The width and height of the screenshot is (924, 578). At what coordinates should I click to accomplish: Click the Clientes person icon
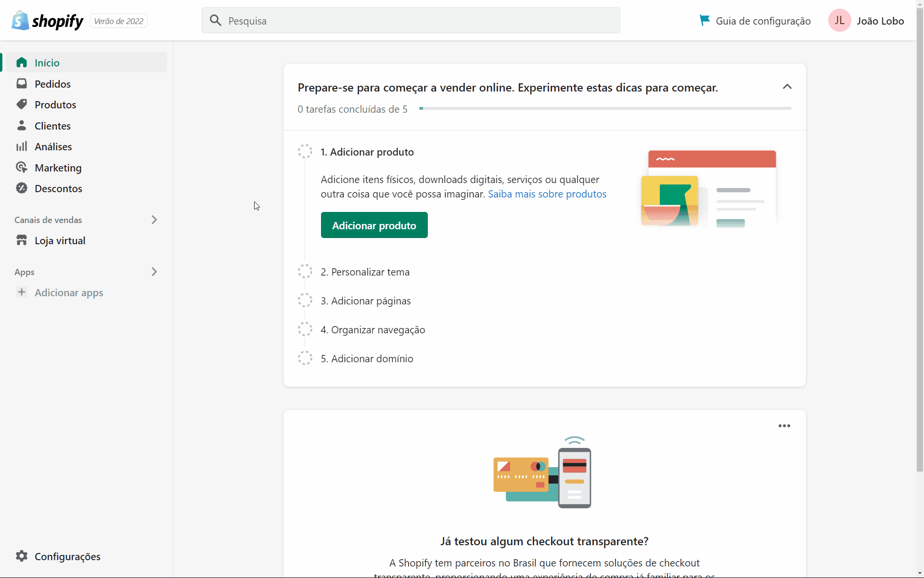[22, 125]
